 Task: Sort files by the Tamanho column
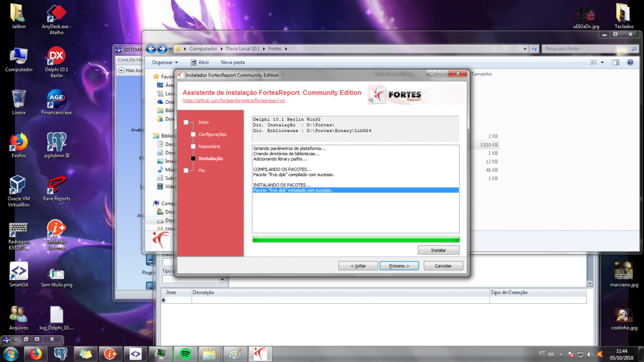click(x=481, y=74)
